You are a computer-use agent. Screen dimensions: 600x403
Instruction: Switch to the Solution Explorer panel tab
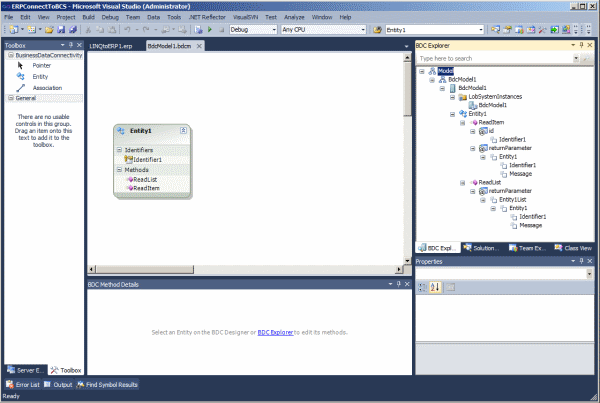pos(482,248)
